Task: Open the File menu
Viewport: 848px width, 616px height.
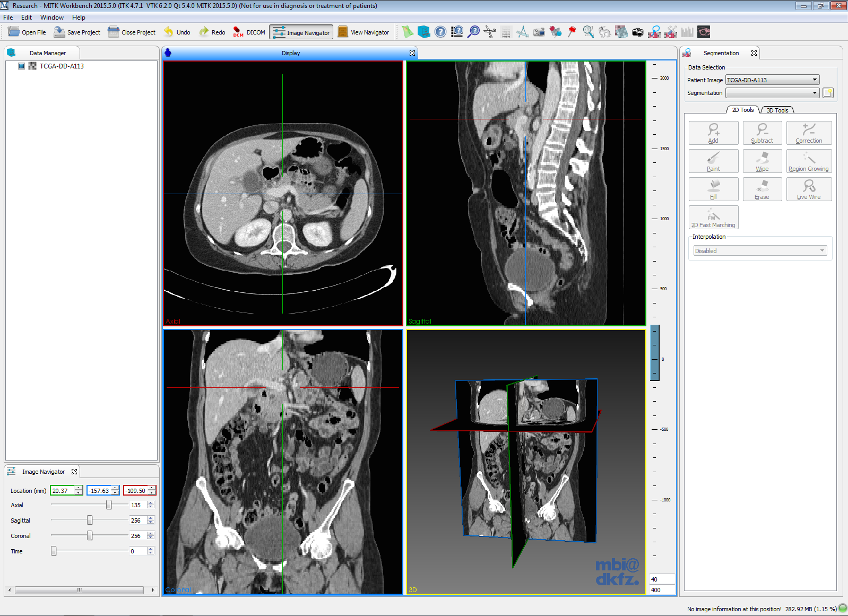Action: point(8,18)
